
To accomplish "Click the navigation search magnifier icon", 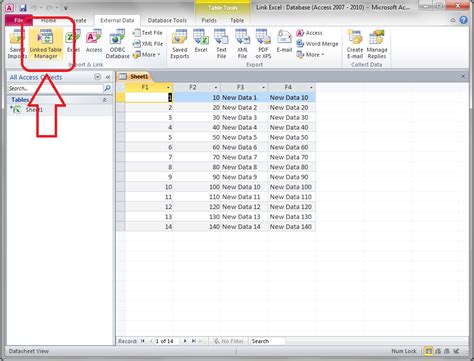I will click(x=108, y=88).
